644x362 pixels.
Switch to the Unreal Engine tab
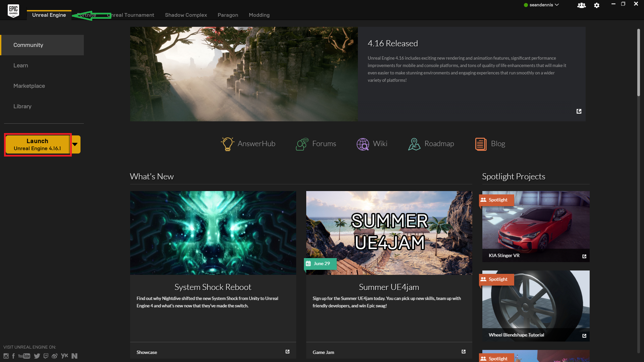pyautogui.click(x=49, y=15)
